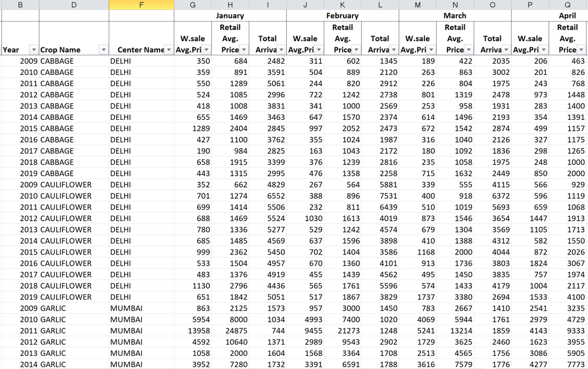This screenshot has width=588, height=369.
Task: Select column O header
Action: pyautogui.click(x=493, y=5)
